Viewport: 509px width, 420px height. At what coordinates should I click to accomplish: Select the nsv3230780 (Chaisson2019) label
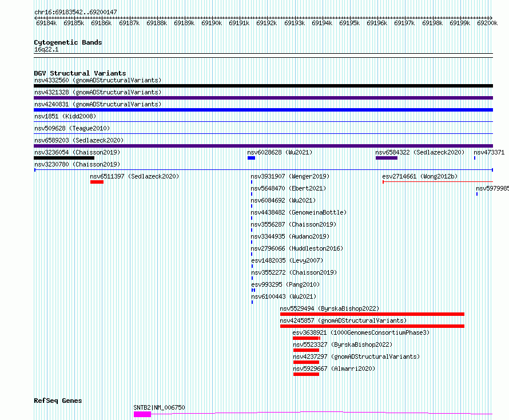[77, 164]
